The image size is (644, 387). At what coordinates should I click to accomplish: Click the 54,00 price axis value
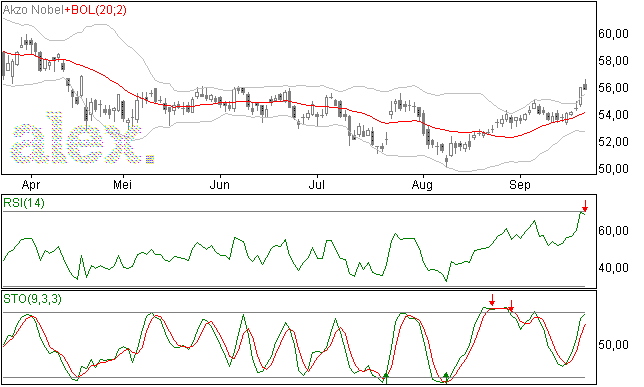(614, 115)
